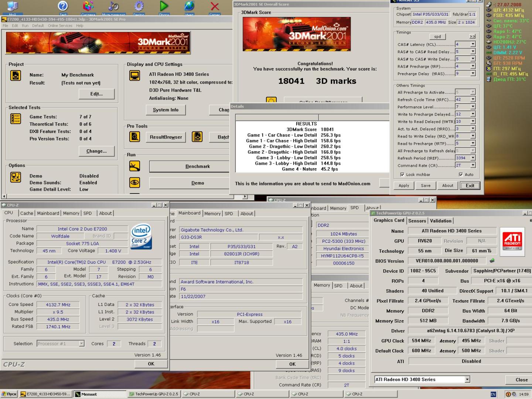Click the Project icon beside Name in 3DMark
This screenshot has height=399, width=532.
pos(16,75)
